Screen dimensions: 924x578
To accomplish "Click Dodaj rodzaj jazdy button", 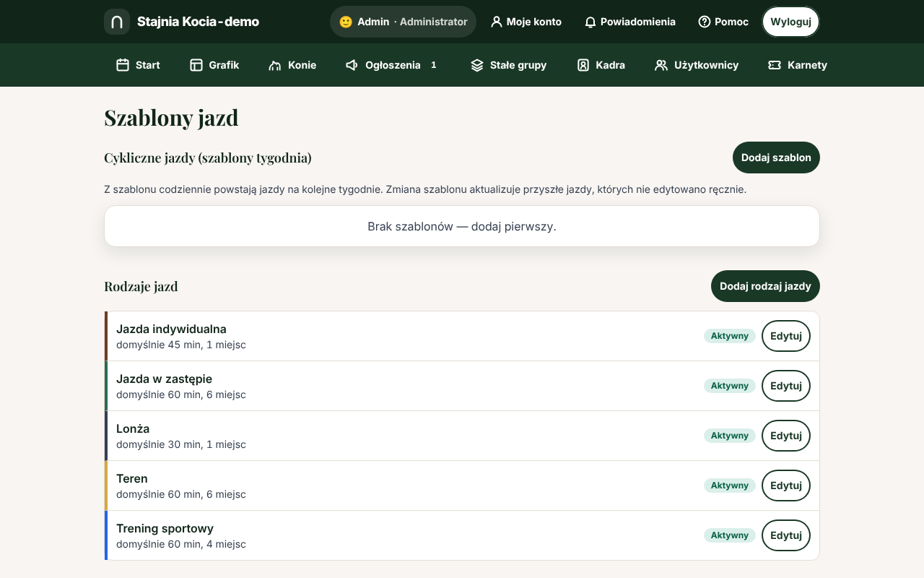I will click(x=765, y=286).
